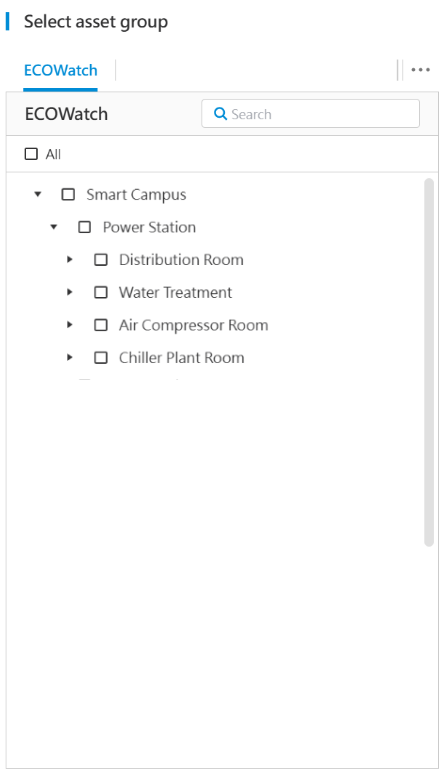The height and width of the screenshot is (771, 439).
Task: Enable the Distribution Room checkbox
Action: pyautogui.click(x=101, y=260)
